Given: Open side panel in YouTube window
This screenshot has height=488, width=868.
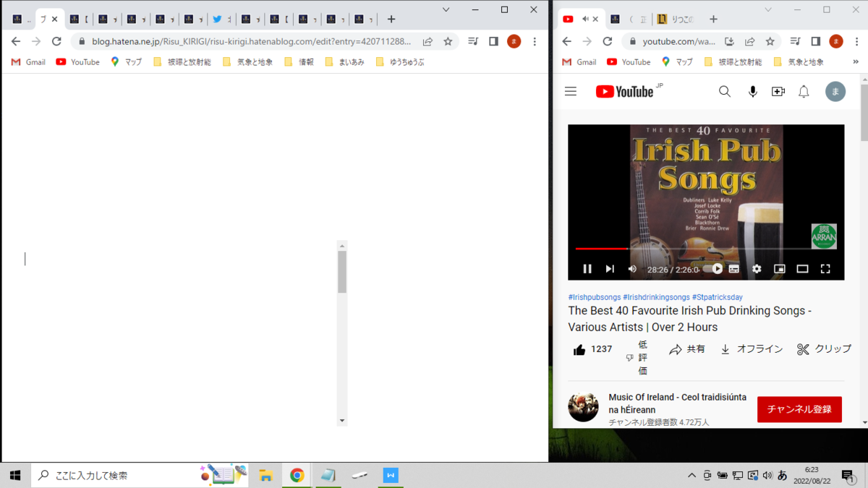Looking at the screenshot, I should tap(815, 42).
